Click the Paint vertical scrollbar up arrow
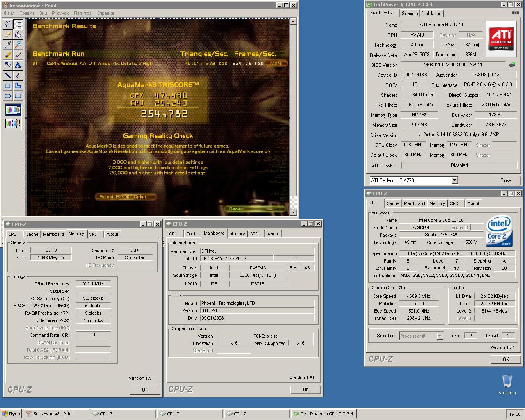 [x=293, y=22]
